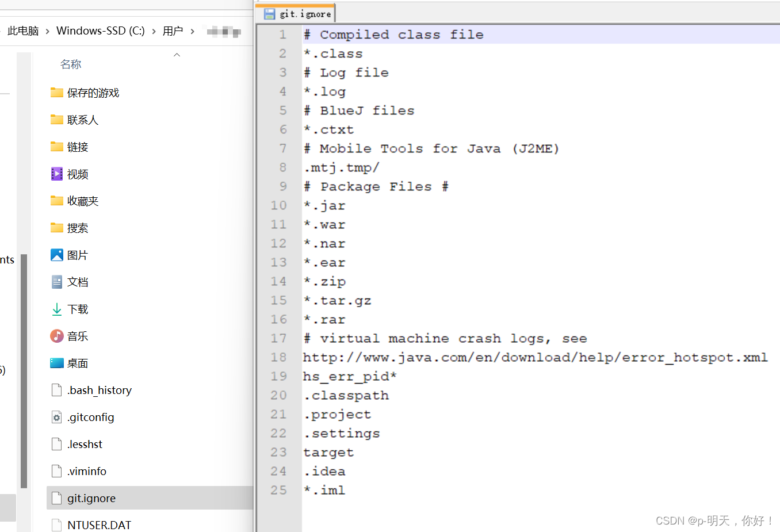Click the .bash_history file icon
Screen dimensions: 780x532
(x=56, y=390)
